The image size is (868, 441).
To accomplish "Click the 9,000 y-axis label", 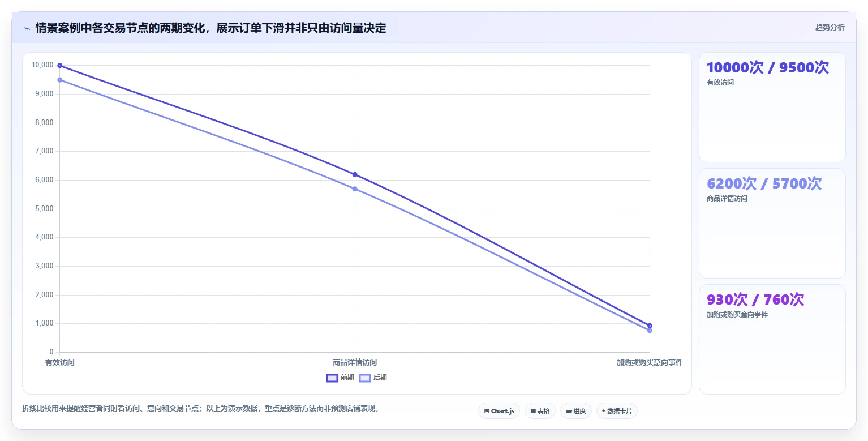I will [44, 94].
